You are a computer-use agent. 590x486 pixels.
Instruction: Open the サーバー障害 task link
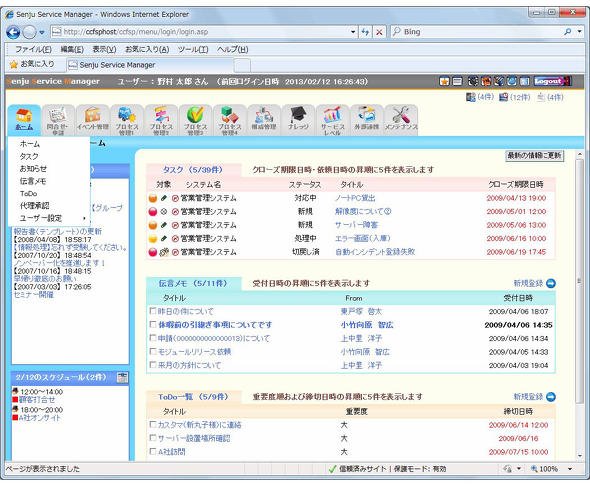point(356,225)
